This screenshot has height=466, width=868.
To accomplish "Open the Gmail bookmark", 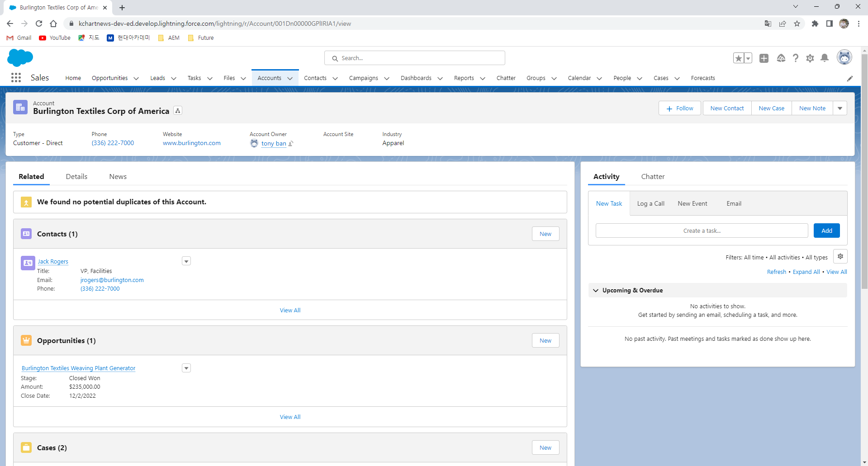I will pos(19,38).
